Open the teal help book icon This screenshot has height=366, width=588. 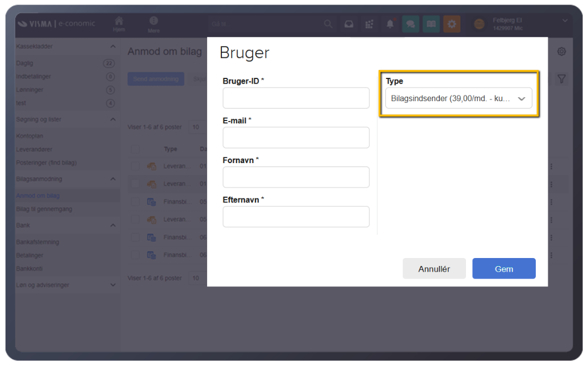(431, 24)
